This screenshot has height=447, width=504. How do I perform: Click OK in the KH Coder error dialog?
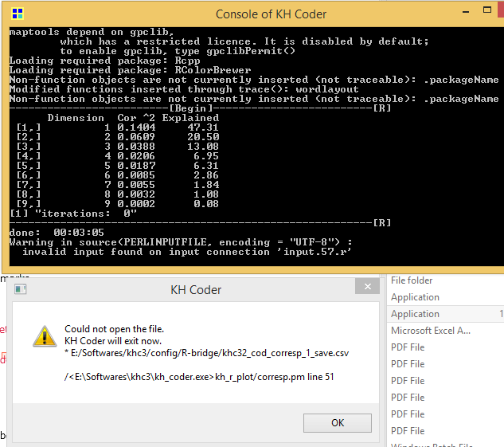tap(337, 422)
